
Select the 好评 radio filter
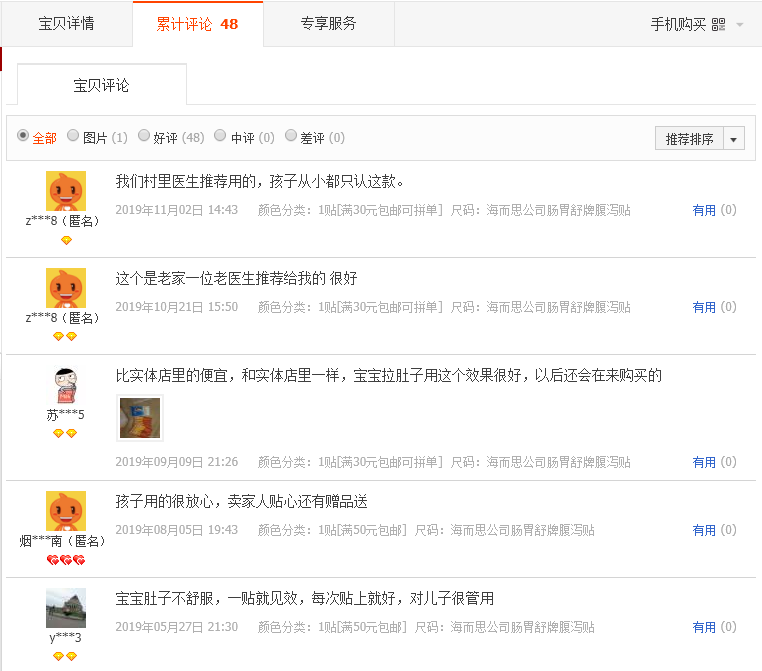tap(144, 136)
